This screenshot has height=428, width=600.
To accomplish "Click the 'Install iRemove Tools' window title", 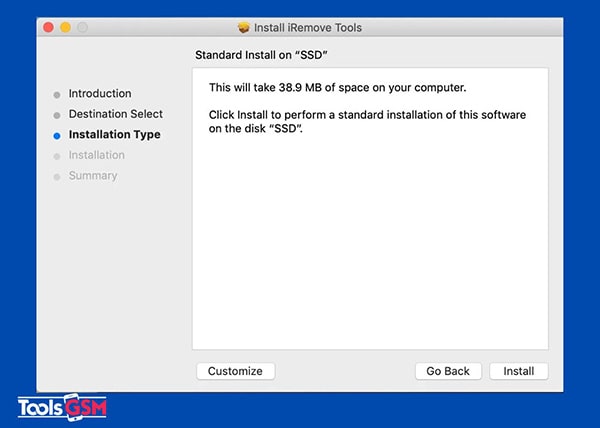I will pyautogui.click(x=308, y=28).
